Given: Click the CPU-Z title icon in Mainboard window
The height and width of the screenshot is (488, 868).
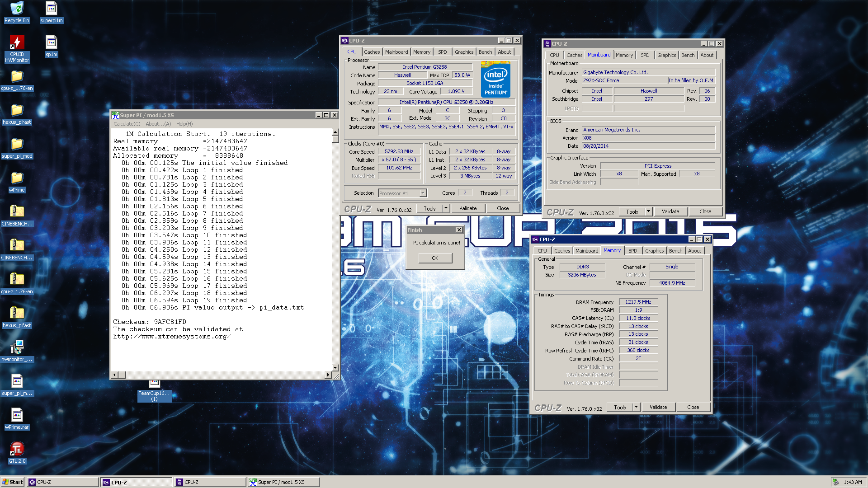Looking at the screenshot, I should (547, 44).
